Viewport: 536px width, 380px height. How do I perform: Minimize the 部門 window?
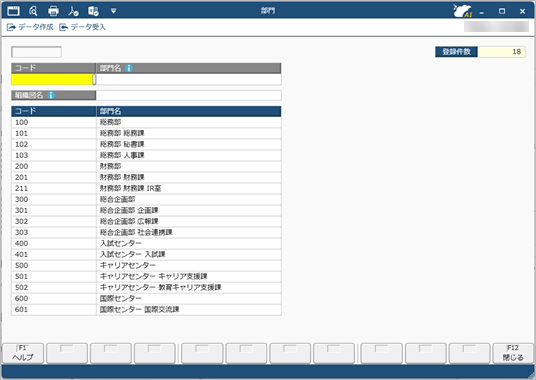coord(482,12)
